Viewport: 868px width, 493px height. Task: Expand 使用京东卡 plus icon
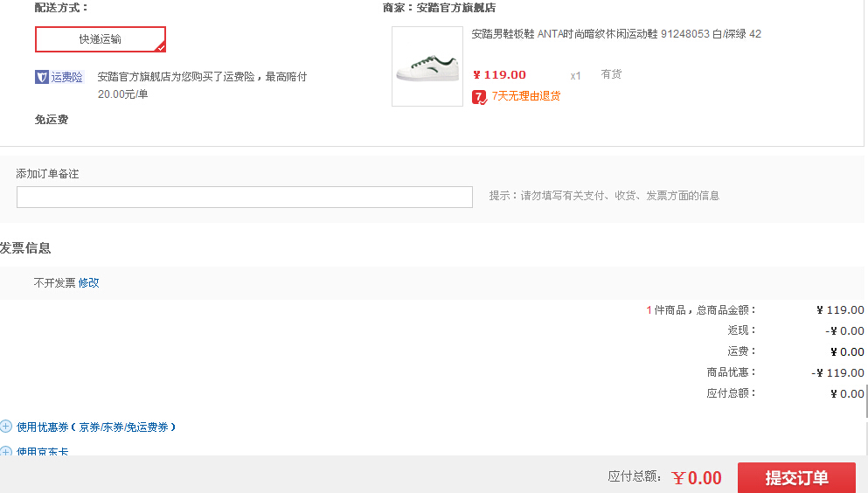pos(5,451)
